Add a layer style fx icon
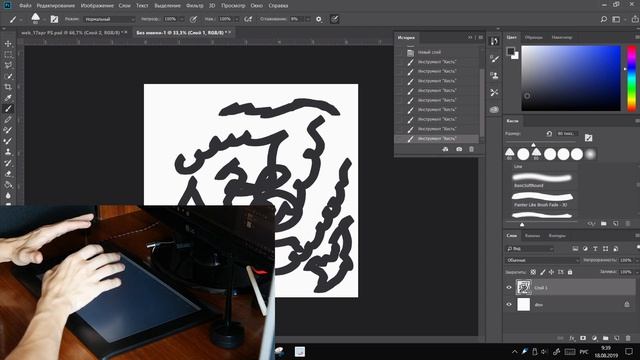Viewport: 640px width, 360px height. tap(572, 338)
